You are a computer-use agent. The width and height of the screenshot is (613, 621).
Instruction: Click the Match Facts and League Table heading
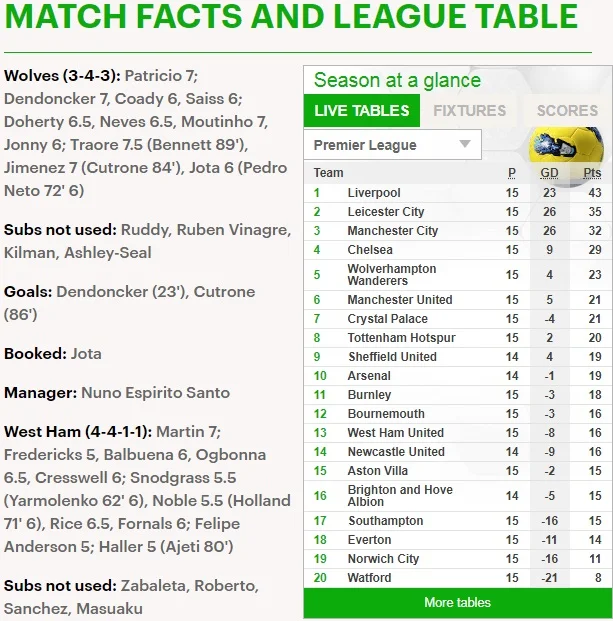(x=291, y=18)
